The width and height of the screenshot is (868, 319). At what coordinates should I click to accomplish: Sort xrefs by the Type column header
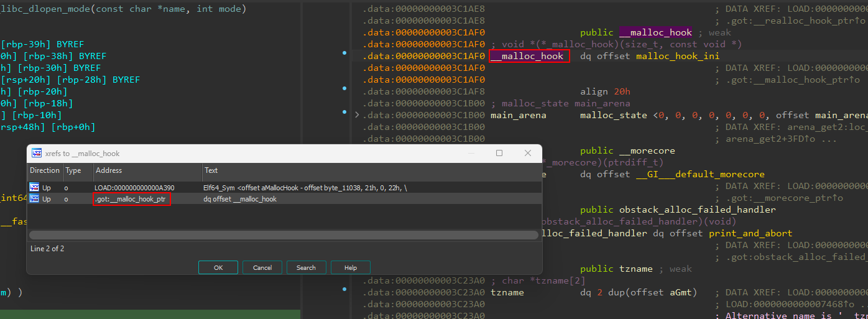[78, 170]
